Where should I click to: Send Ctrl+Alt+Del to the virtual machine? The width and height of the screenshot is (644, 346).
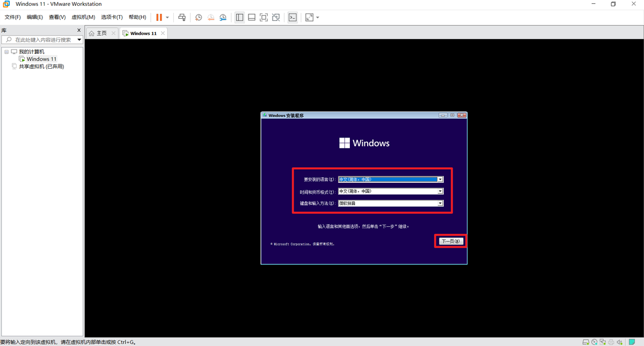point(182,17)
